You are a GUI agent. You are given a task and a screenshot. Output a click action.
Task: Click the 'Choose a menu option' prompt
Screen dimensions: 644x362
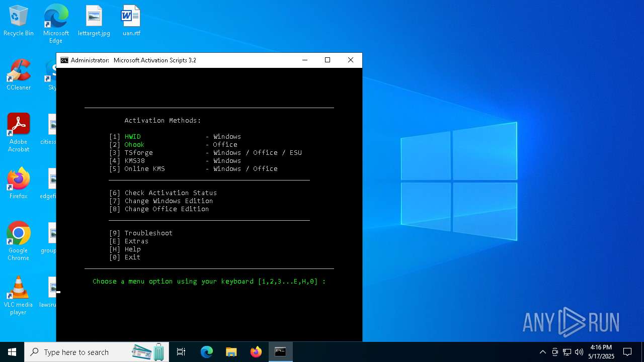[x=209, y=282]
